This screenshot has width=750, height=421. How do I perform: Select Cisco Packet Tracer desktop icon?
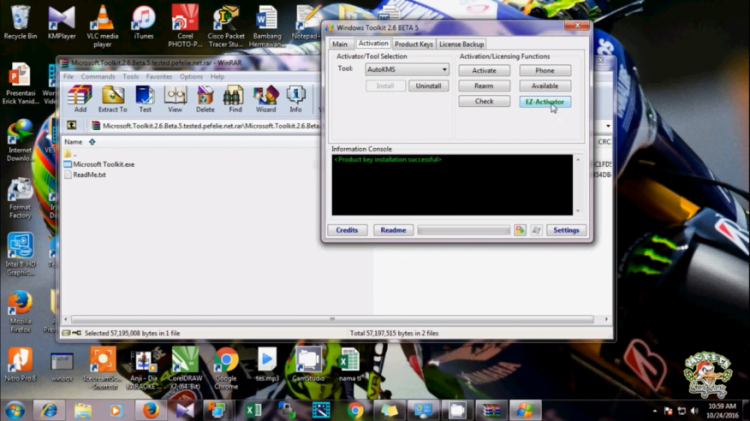[226, 26]
